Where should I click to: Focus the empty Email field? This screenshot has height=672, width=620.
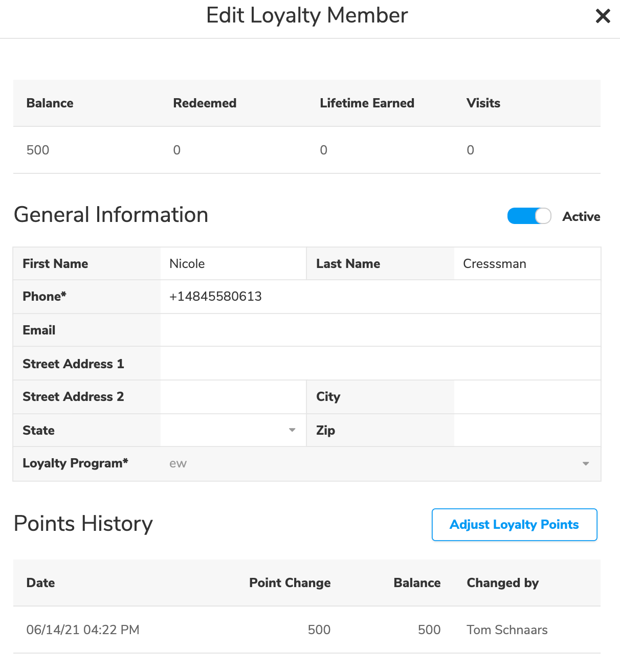coord(380,330)
